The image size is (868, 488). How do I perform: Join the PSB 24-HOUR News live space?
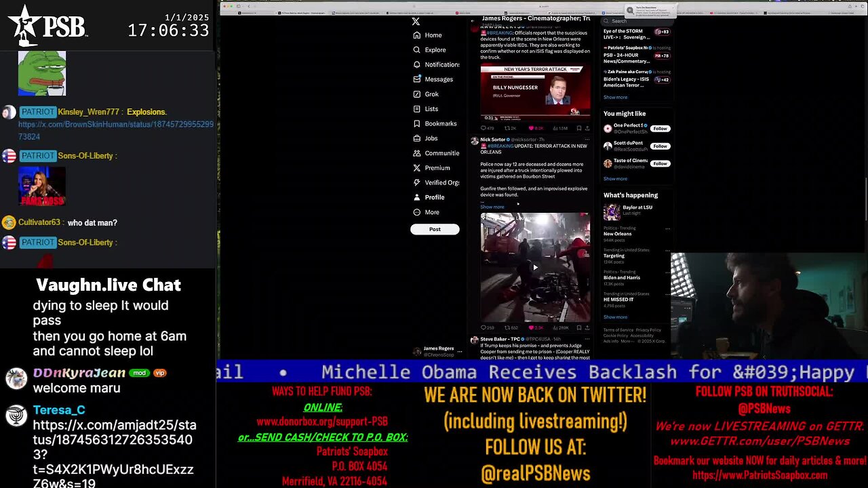pos(663,56)
